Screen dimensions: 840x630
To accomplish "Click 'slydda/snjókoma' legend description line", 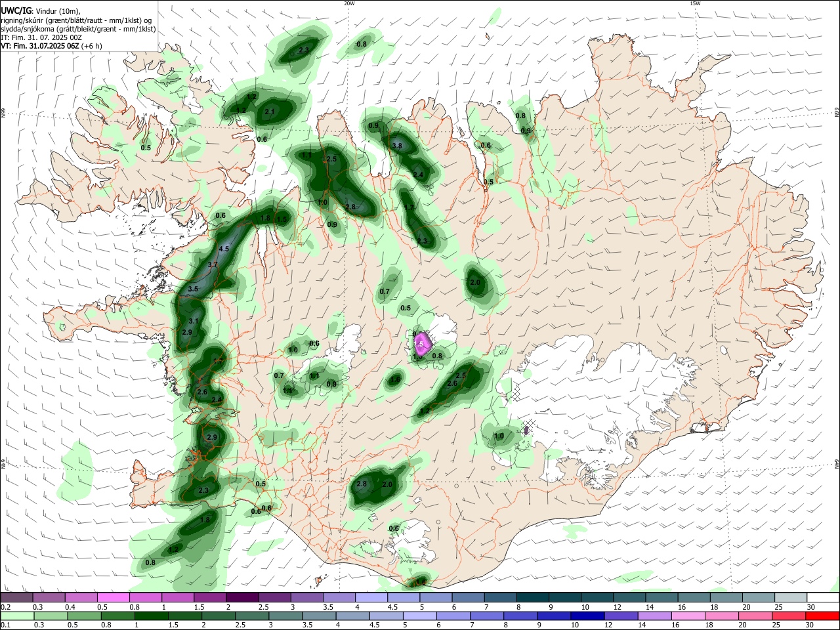I will point(79,29).
